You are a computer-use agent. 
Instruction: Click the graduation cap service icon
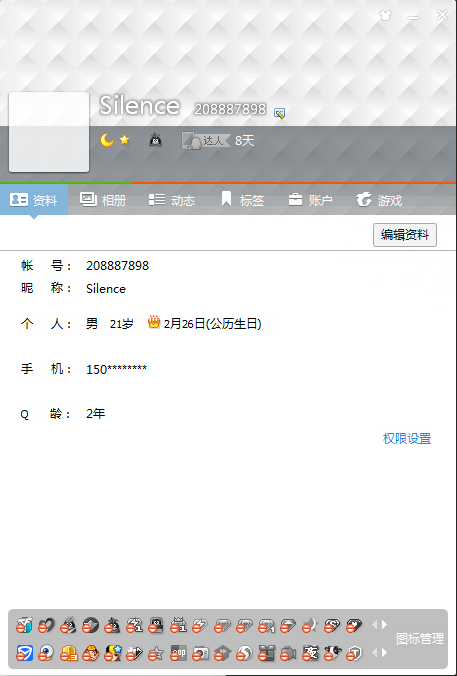pos(222,653)
